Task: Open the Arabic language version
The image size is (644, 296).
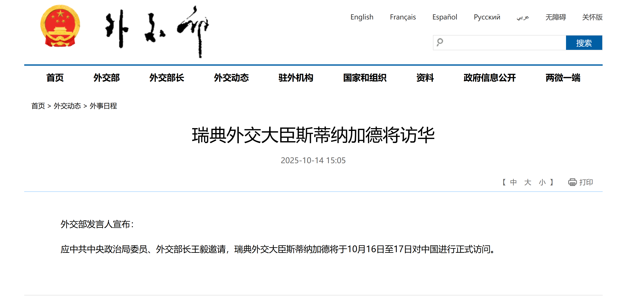Action: [x=523, y=17]
